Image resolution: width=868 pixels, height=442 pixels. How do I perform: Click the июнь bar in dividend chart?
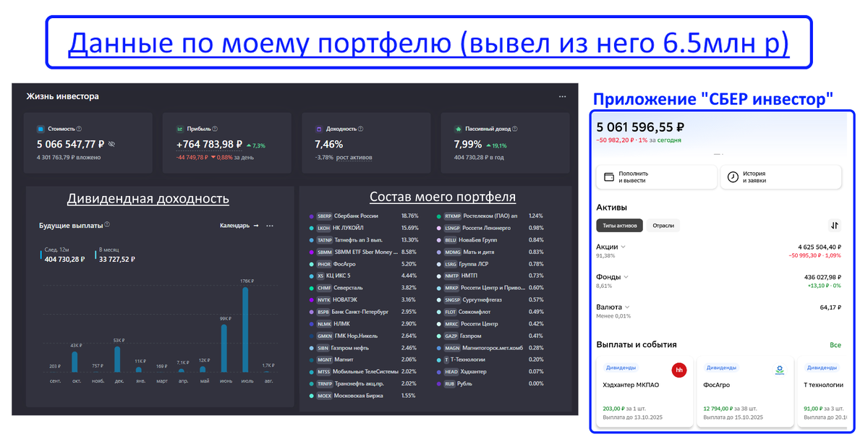[x=224, y=349]
